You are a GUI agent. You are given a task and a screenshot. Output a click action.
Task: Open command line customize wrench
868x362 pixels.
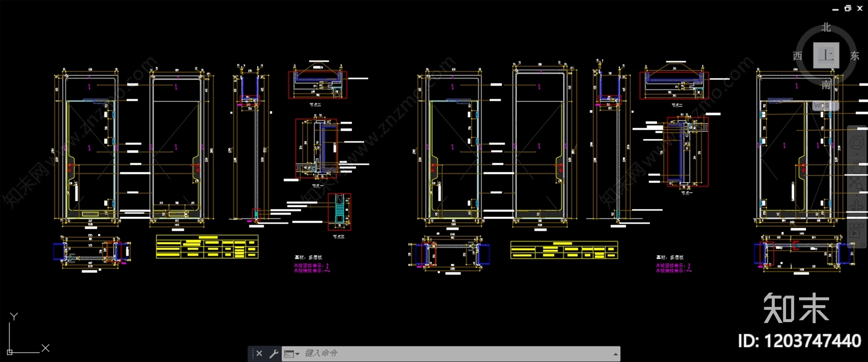coord(273,354)
